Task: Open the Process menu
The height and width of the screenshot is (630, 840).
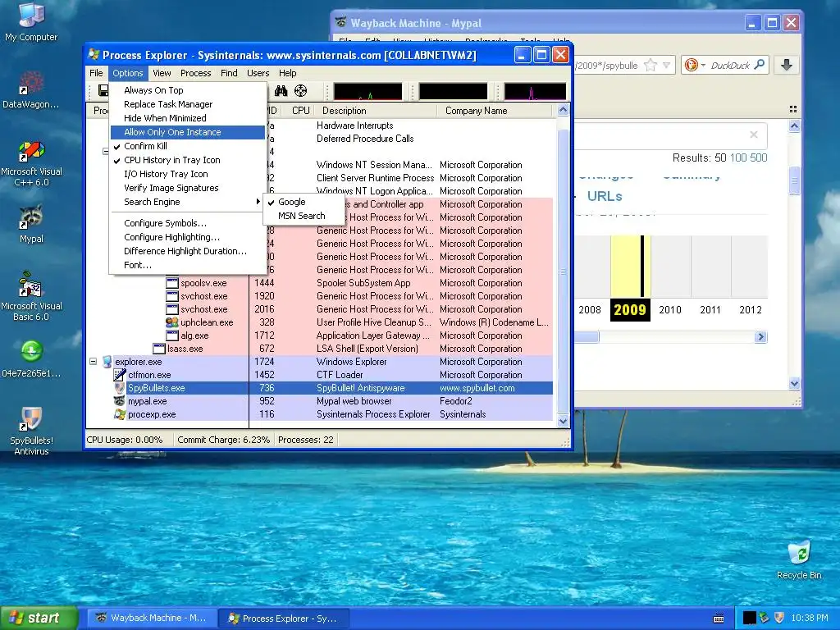Action: point(195,73)
